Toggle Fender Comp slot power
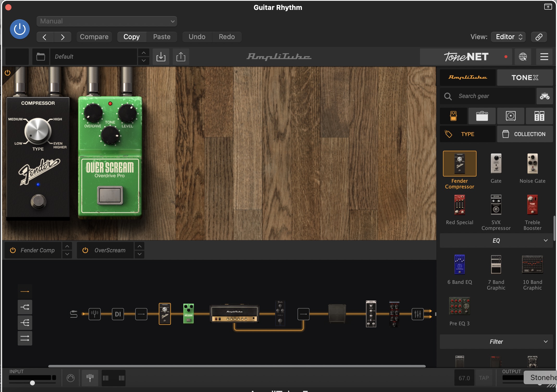The height and width of the screenshot is (392, 557). point(13,250)
